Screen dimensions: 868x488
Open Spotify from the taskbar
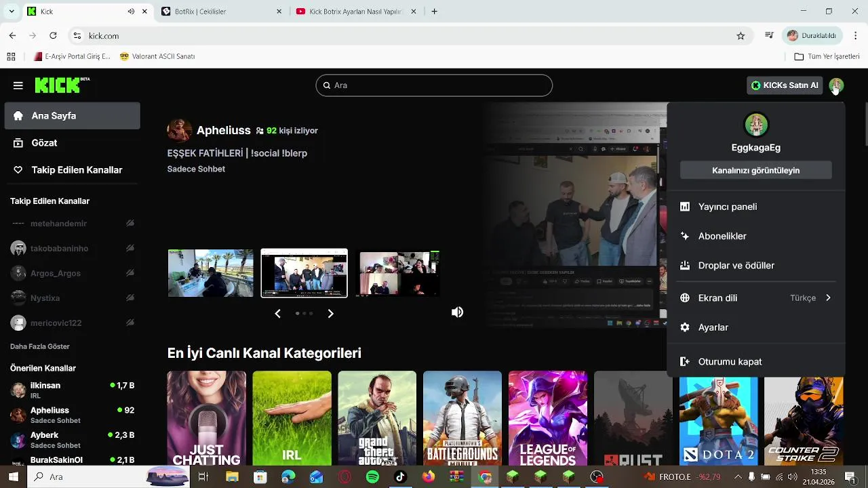[372, 477]
